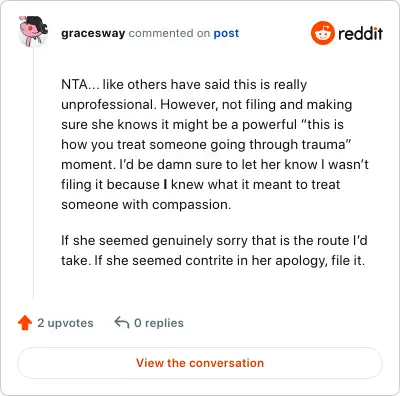Click the paragraph starting "If she seemed"
Image resolution: width=400 pixels, height=396 pixels.
pyautogui.click(x=214, y=250)
